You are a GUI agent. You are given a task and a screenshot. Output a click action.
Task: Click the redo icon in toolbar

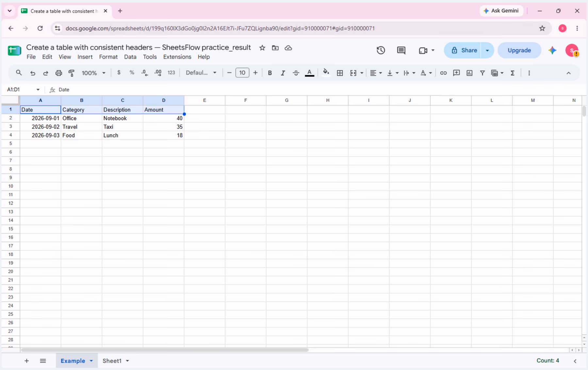coord(46,73)
